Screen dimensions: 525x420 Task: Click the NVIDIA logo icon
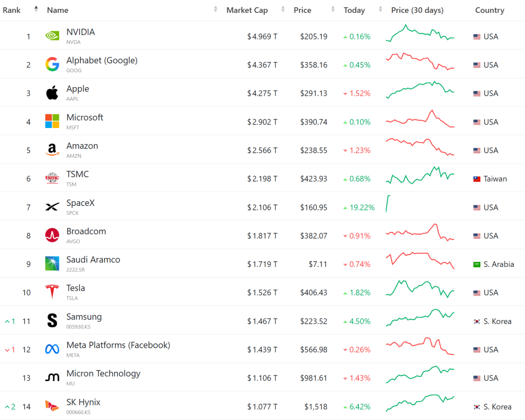52,36
